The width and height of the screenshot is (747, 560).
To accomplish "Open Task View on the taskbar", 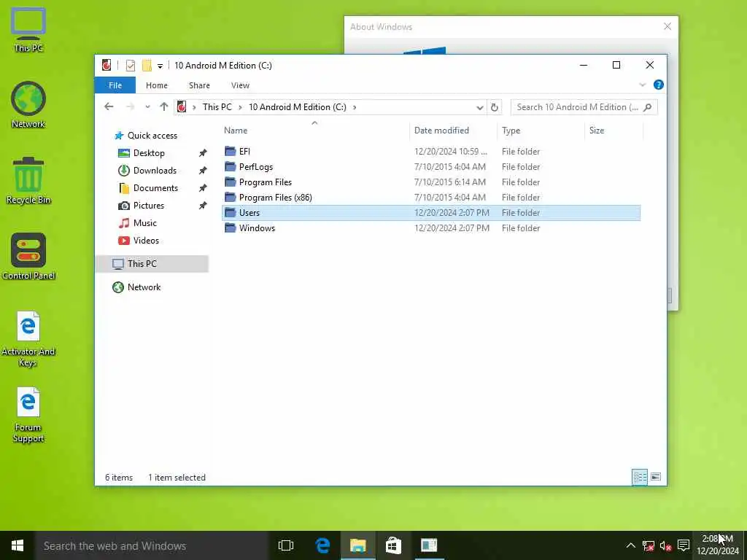I will [x=286, y=545].
